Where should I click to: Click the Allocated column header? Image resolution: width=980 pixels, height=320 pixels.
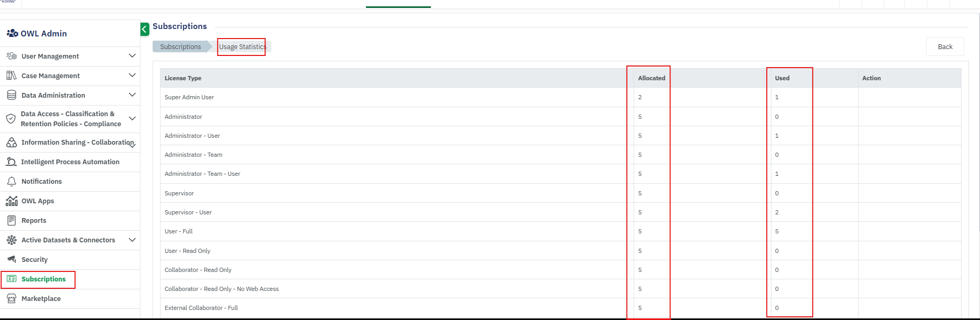pyautogui.click(x=651, y=78)
